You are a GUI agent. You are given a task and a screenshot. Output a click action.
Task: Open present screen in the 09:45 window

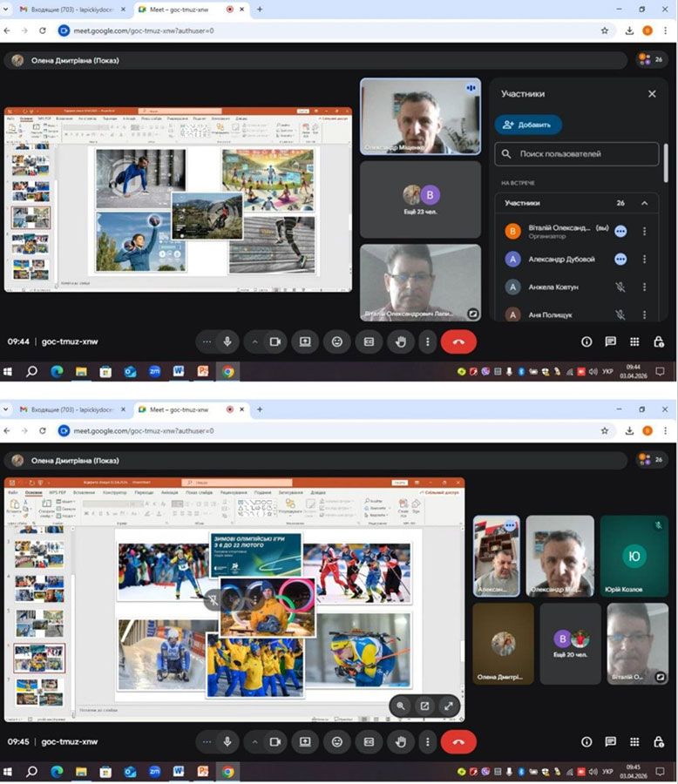click(305, 741)
